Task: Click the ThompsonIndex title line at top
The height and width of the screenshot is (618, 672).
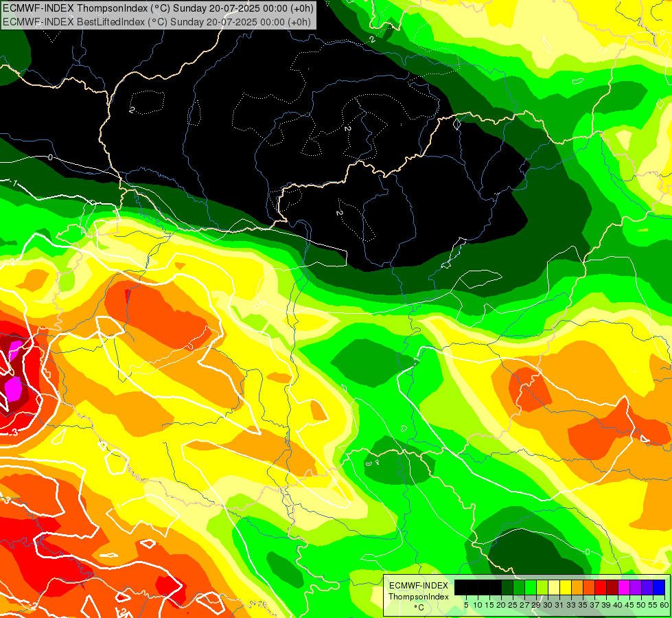Action: click(158, 8)
